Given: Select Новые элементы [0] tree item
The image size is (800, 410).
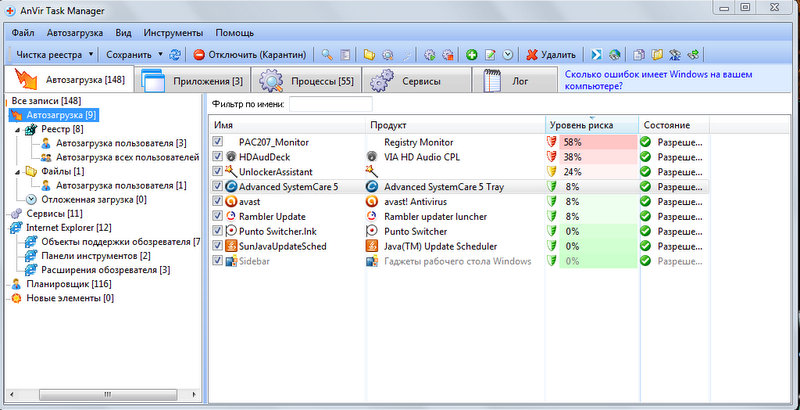Looking at the screenshot, I should pyautogui.click(x=70, y=298).
